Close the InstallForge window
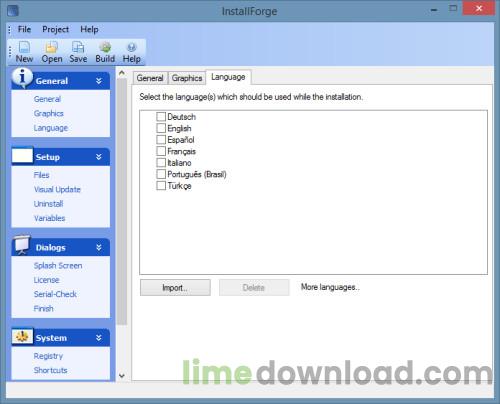This screenshot has width=500, height=404. [x=479, y=9]
